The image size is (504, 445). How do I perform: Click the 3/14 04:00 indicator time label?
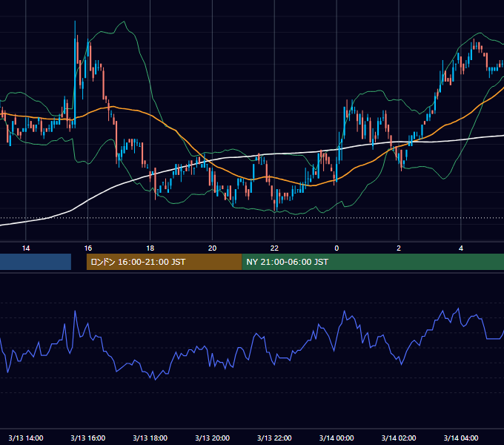click(461, 438)
